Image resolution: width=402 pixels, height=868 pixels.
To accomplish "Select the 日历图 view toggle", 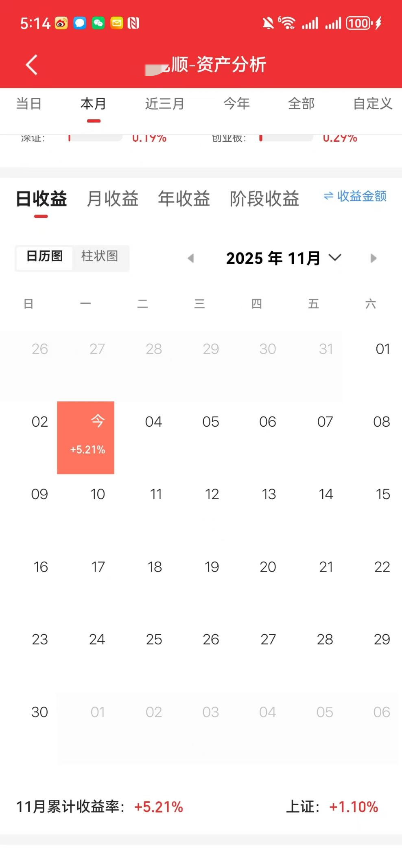I will 44,256.
